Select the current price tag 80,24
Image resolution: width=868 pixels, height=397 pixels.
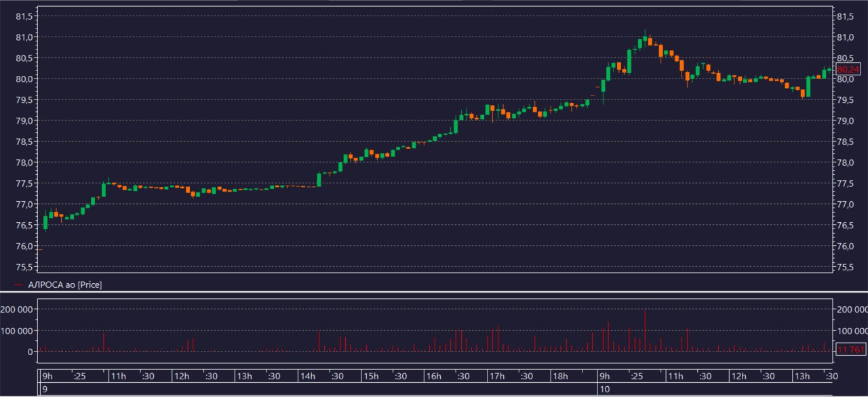coord(848,69)
